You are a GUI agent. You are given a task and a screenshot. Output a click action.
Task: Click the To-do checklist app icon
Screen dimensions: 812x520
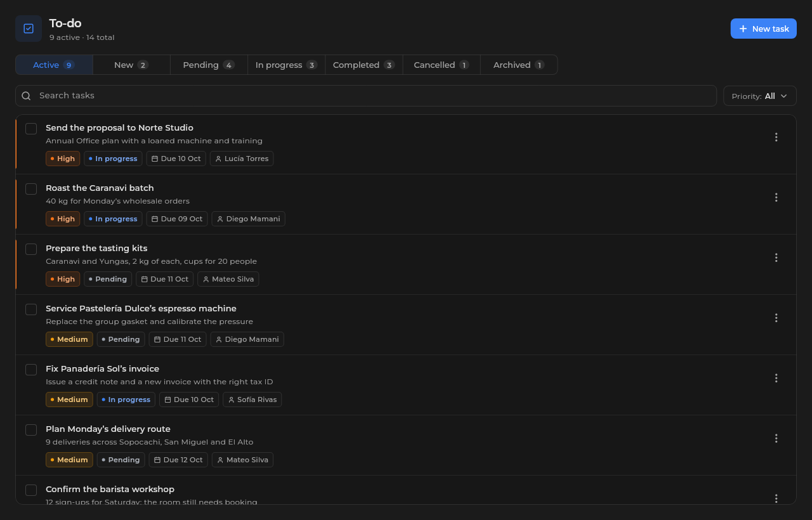(29, 29)
